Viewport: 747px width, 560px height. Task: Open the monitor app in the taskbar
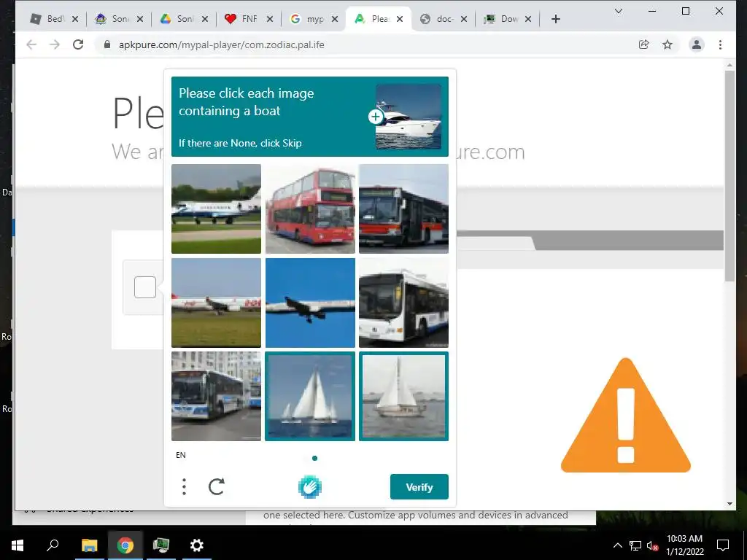161,545
